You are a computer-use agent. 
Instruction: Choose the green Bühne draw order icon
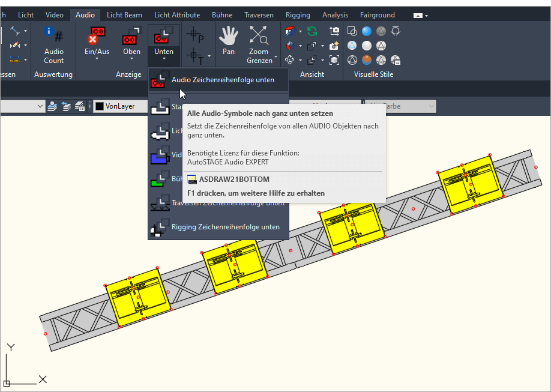(x=161, y=179)
